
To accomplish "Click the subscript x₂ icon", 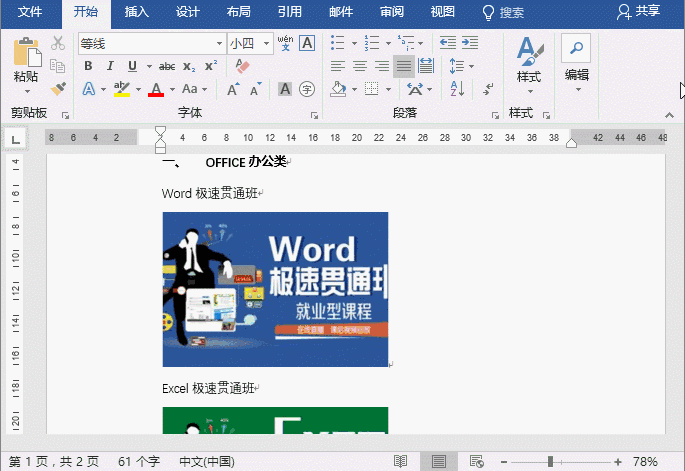I will pos(189,66).
